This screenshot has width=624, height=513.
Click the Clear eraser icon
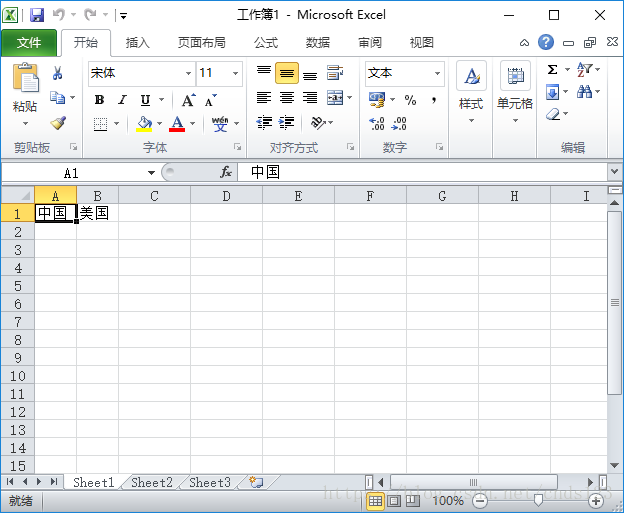pyautogui.click(x=553, y=114)
